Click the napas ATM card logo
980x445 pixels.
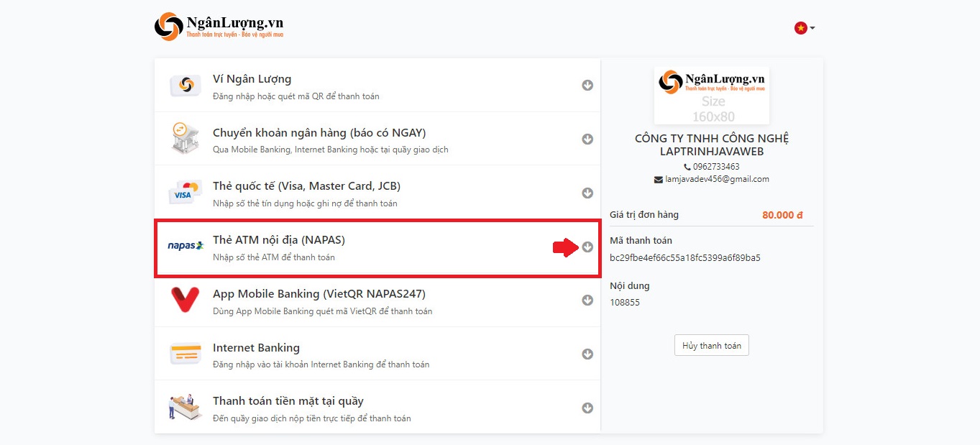point(186,246)
